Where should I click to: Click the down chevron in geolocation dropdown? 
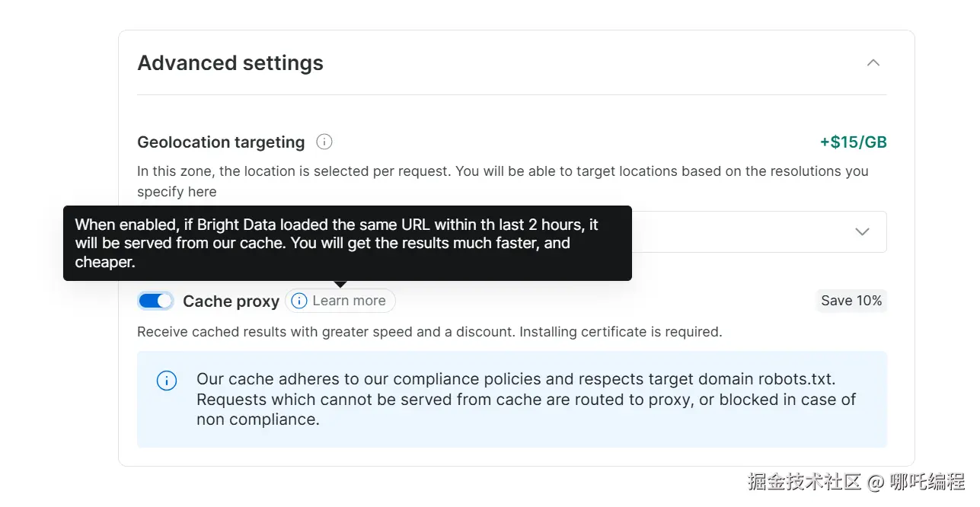[862, 231]
